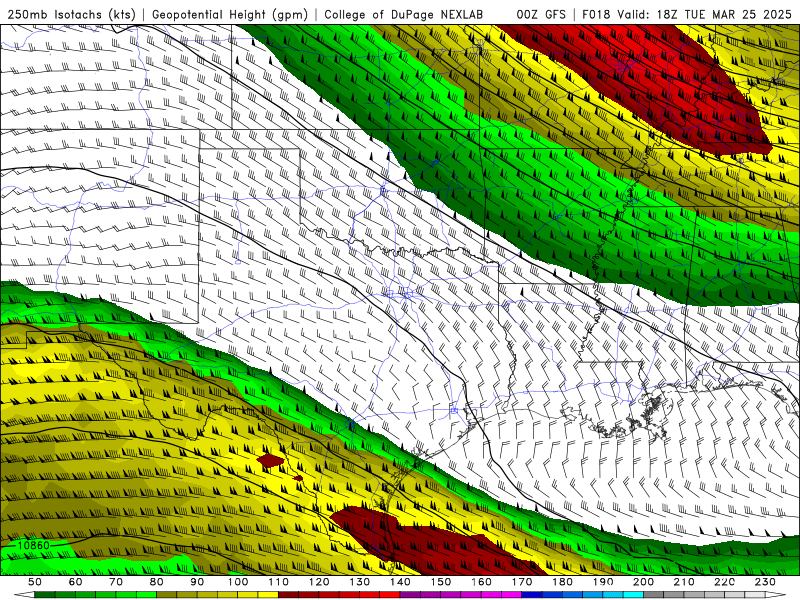
Task: Click the legend value "110"
Action: pos(279,582)
